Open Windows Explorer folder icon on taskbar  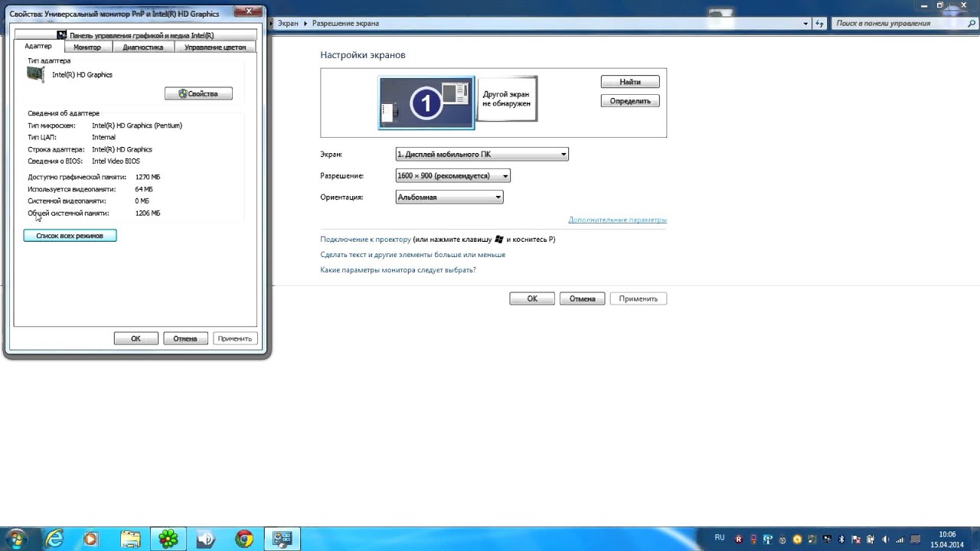point(130,539)
